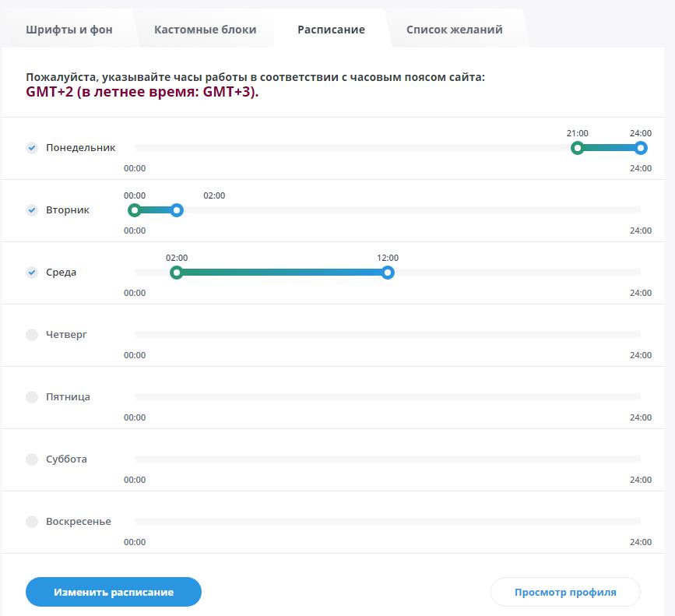This screenshot has height=616, width=675.
Task: Click the Просмотр профиля button
Action: pos(565,592)
